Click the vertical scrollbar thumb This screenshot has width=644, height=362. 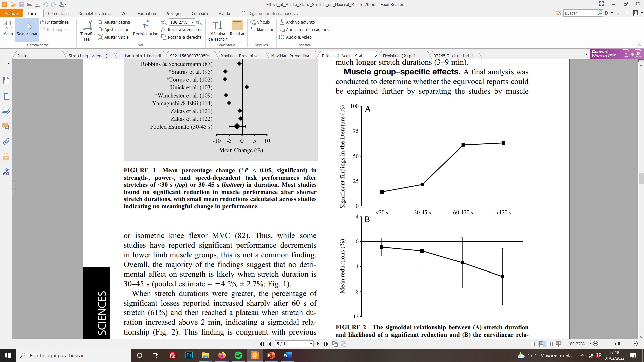(641, 178)
